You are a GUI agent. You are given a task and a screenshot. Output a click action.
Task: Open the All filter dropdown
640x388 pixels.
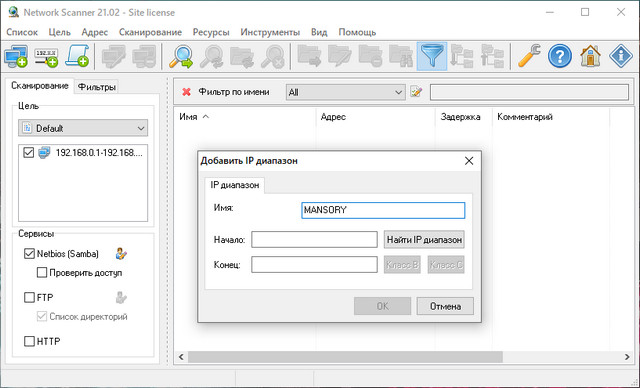pyautogui.click(x=345, y=92)
